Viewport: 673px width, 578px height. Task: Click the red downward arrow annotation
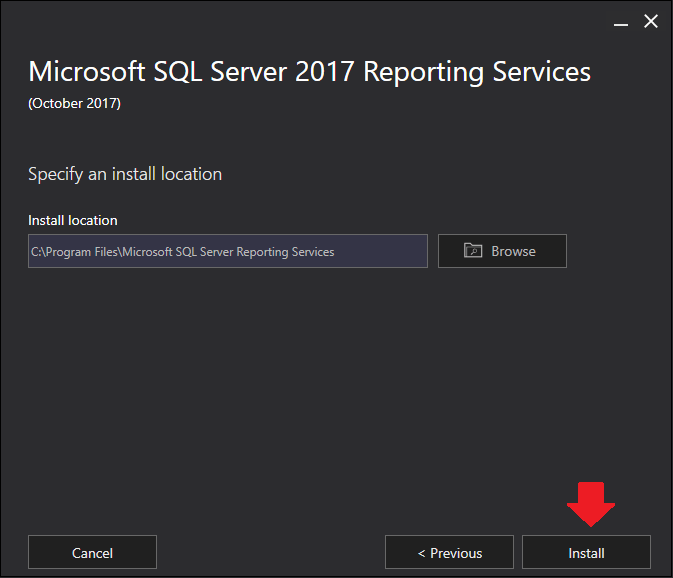point(591,504)
